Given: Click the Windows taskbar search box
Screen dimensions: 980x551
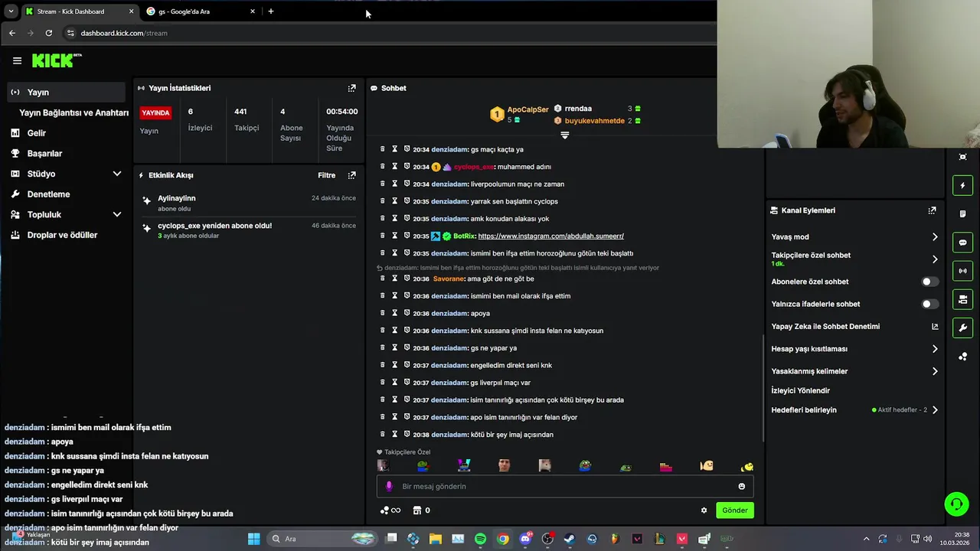Looking at the screenshot, I should [323, 539].
